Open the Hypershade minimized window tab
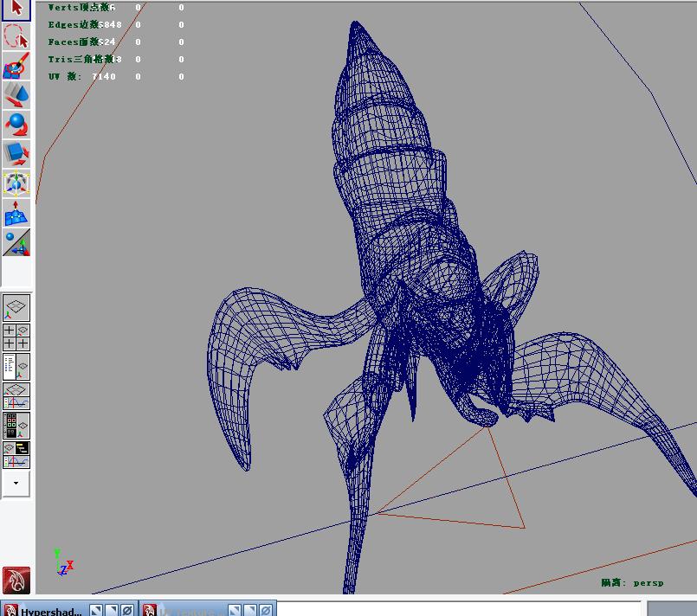The width and height of the screenshot is (697, 616). tap(50, 610)
